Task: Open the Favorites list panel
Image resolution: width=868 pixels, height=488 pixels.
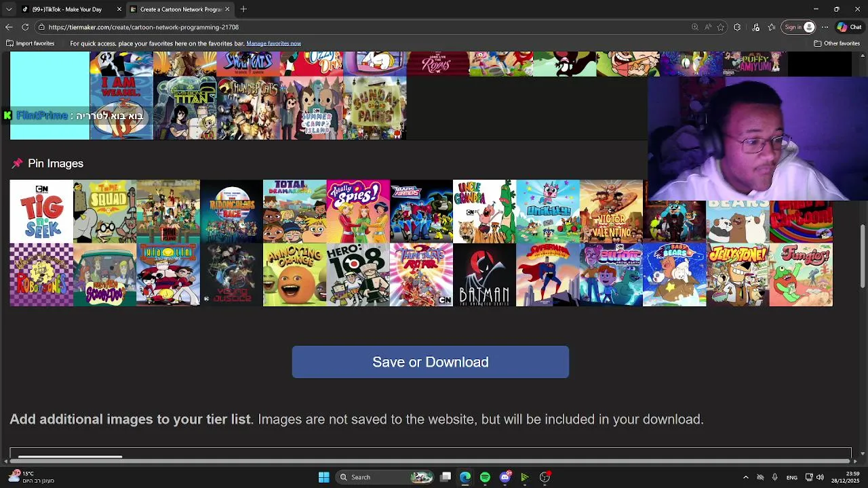Action: pyautogui.click(x=772, y=27)
